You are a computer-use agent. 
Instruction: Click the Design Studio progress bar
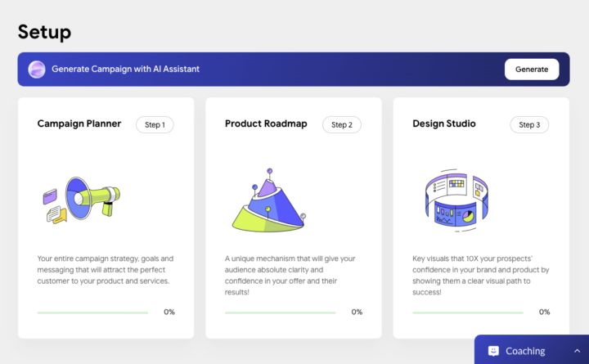point(468,312)
